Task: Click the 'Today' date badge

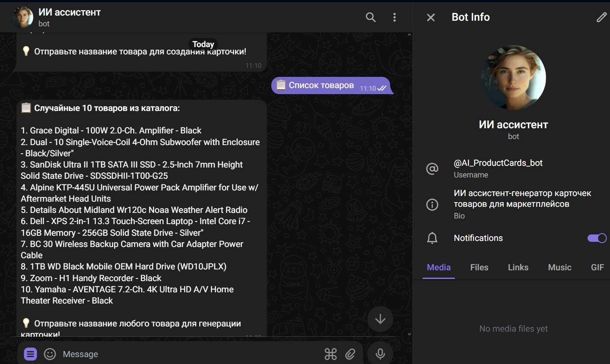Action: point(203,44)
